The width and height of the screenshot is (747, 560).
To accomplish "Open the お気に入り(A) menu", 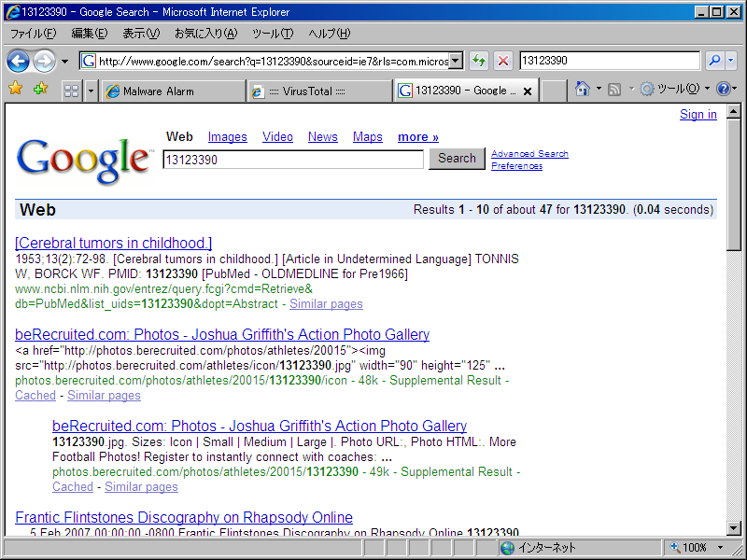I will [x=205, y=34].
